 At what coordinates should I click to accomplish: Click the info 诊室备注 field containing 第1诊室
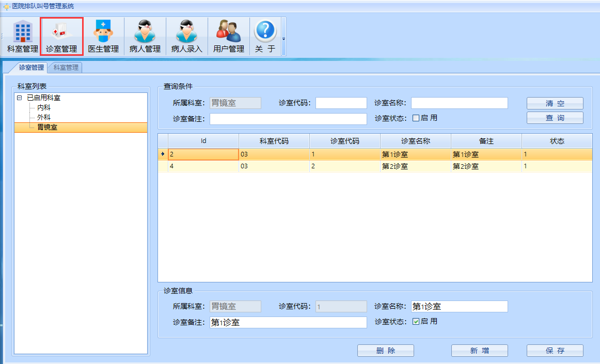tap(288, 322)
